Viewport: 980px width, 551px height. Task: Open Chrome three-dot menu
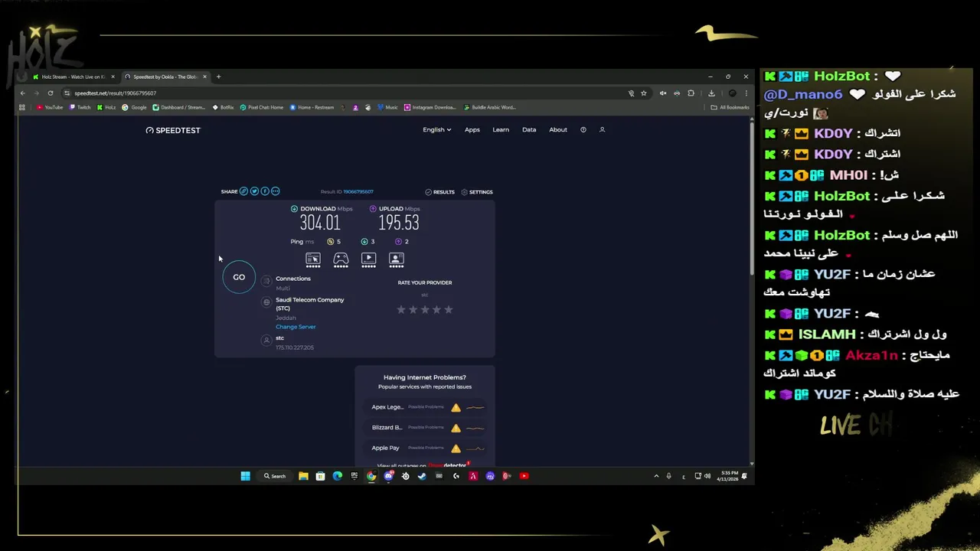tap(746, 93)
